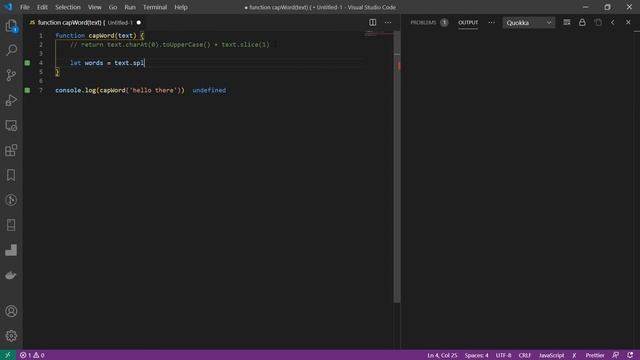640x360 pixels.
Task: Change end of line sequence CRLF
Action: (x=524, y=355)
